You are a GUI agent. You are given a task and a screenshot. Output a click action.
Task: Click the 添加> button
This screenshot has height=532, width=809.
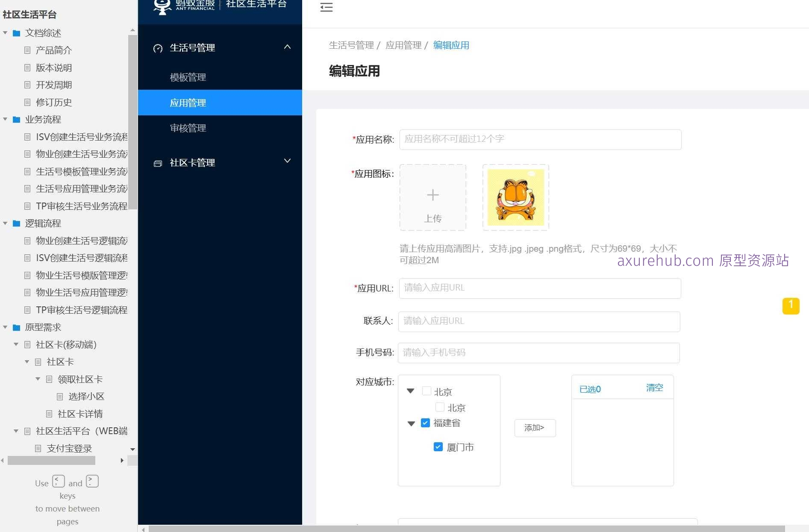coord(535,428)
